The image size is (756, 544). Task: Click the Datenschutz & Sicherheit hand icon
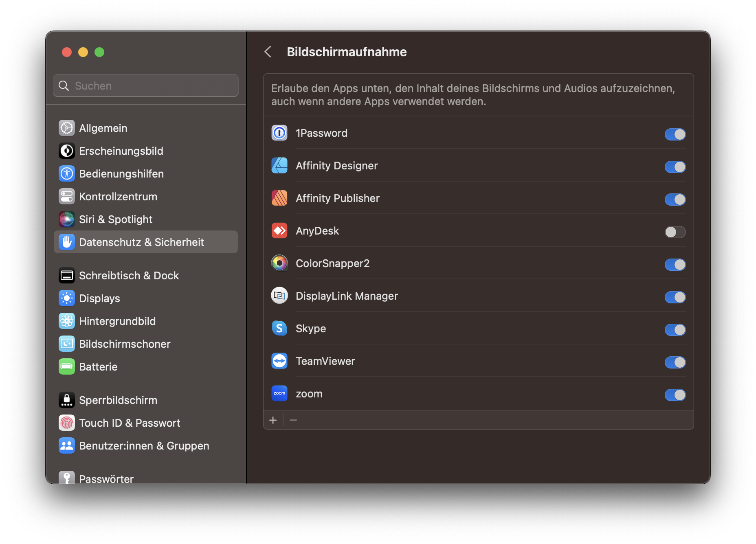(x=67, y=242)
